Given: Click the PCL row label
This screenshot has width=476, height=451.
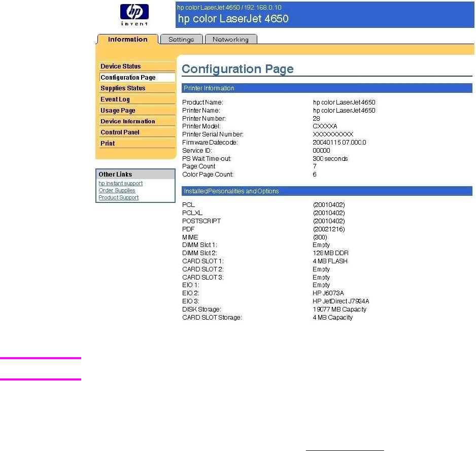Looking at the screenshot, I should point(188,205).
